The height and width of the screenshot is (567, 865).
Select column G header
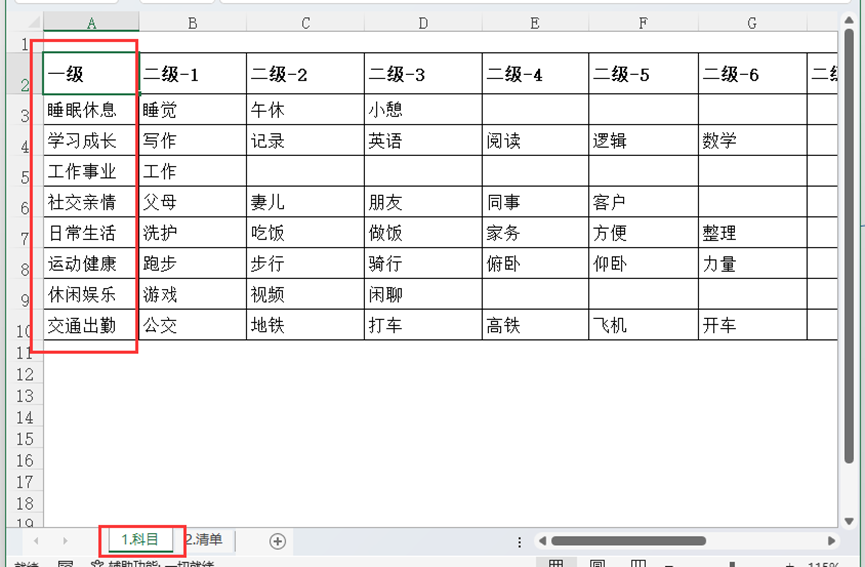[x=752, y=23]
